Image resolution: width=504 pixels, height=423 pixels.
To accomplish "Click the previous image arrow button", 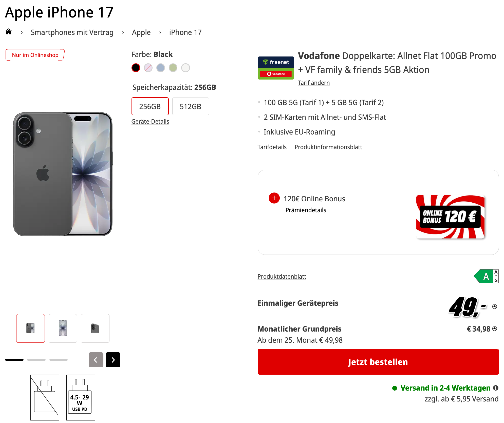I will tap(96, 360).
